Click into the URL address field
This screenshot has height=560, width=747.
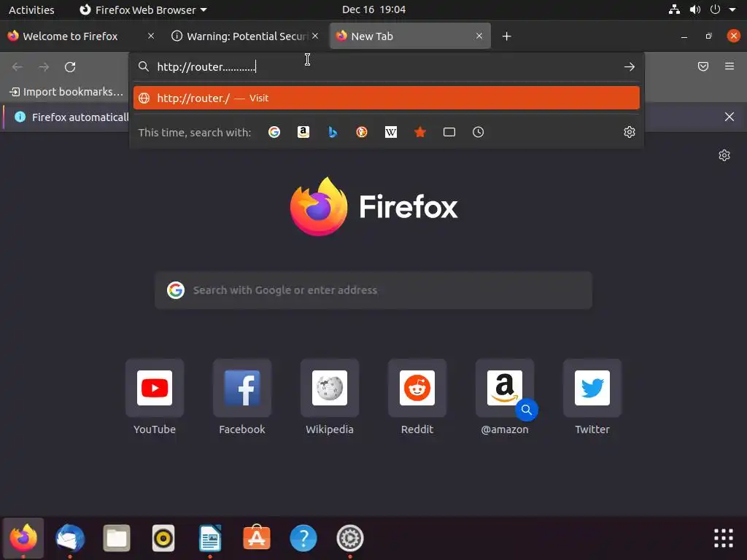[387, 66]
